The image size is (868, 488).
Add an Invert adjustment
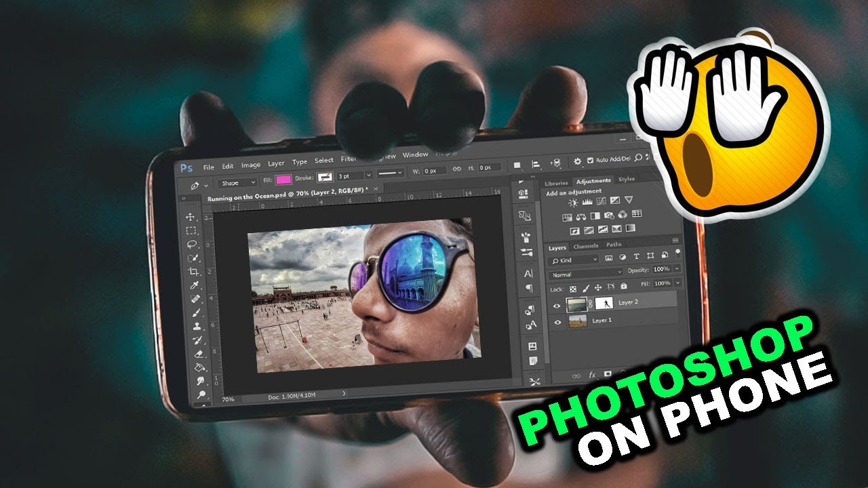click(574, 231)
